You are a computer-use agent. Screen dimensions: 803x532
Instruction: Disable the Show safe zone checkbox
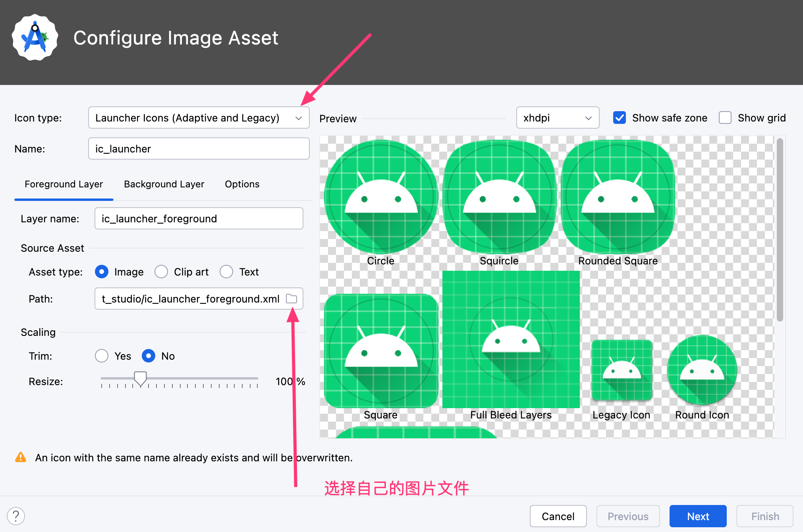click(620, 118)
